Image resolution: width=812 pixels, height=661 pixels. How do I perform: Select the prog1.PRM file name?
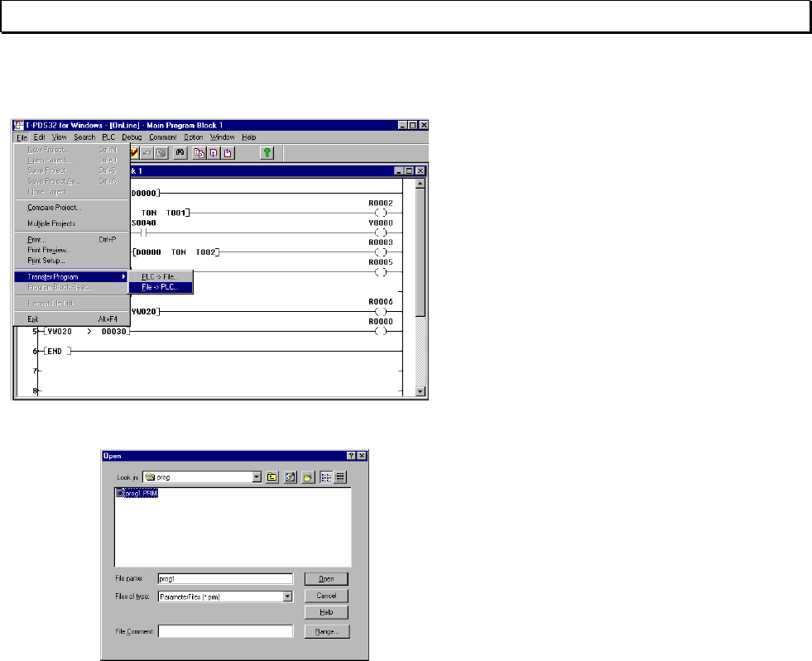coord(141,493)
